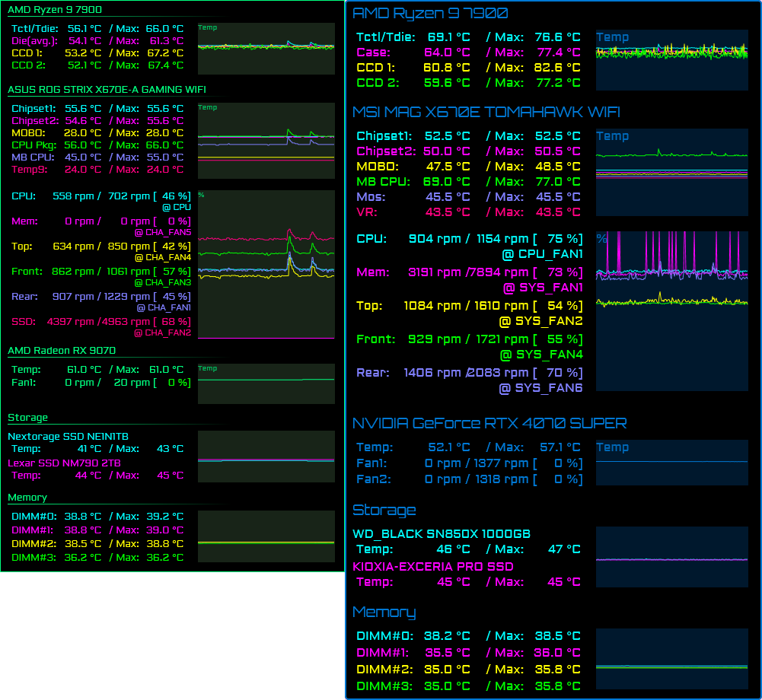Click the Radeon RX 9070 temperature graph

click(266, 383)
